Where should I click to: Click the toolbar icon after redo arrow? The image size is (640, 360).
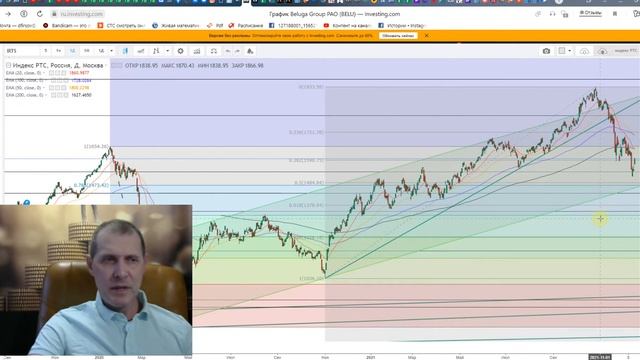(x=250, y=51)
